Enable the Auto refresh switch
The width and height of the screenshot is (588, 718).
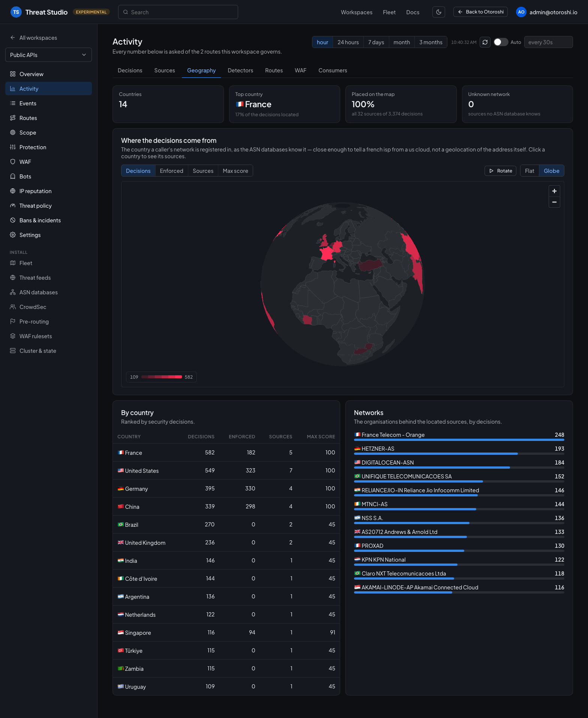[x=501, y=42]
